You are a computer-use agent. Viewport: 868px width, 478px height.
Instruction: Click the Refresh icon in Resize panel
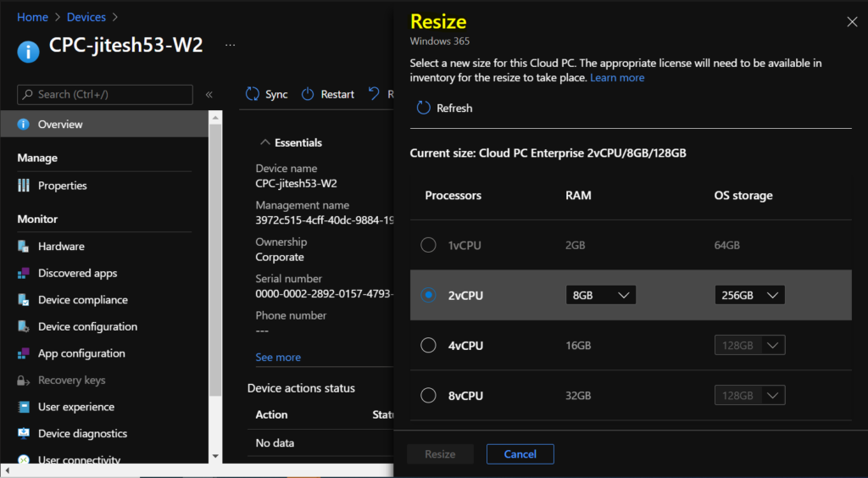(424, 108)
